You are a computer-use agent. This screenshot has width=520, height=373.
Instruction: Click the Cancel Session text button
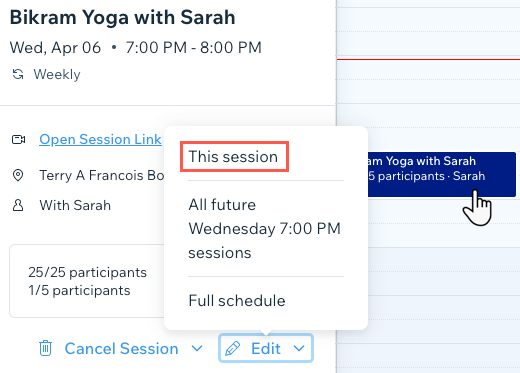(x=121, y=349)
